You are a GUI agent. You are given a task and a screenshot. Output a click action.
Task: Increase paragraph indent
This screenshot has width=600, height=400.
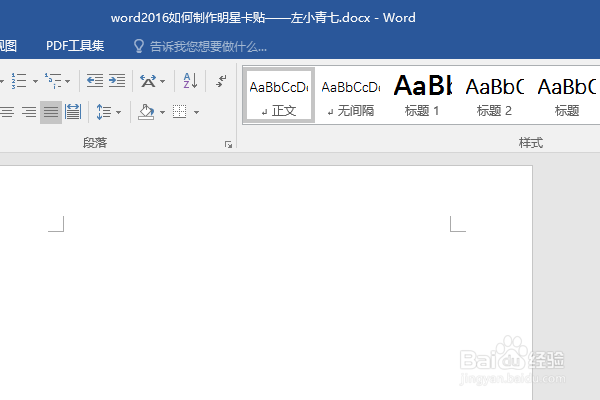click(117, 81)
